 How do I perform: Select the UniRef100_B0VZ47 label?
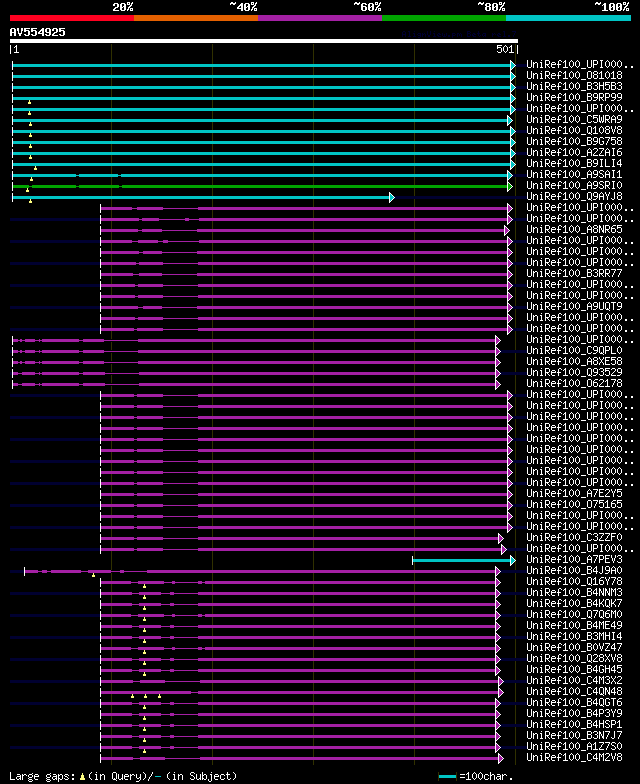(x=574, y=648)
